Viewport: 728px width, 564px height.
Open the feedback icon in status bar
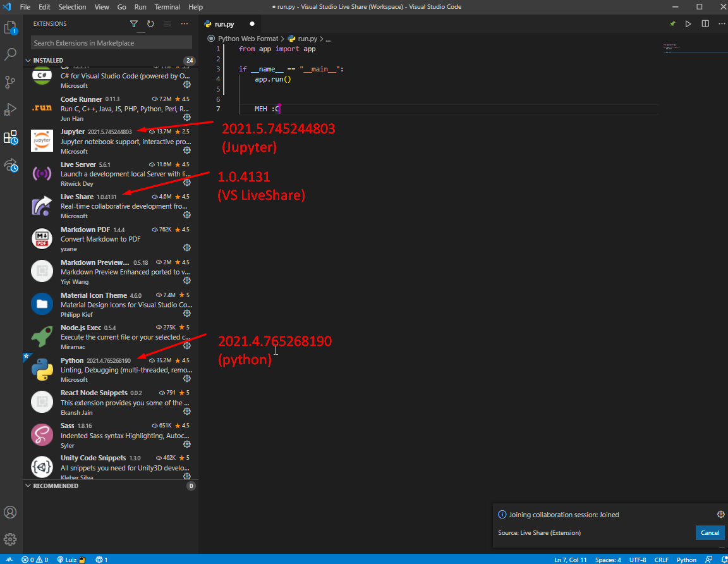pyautogui.click(x=708, y=560)
